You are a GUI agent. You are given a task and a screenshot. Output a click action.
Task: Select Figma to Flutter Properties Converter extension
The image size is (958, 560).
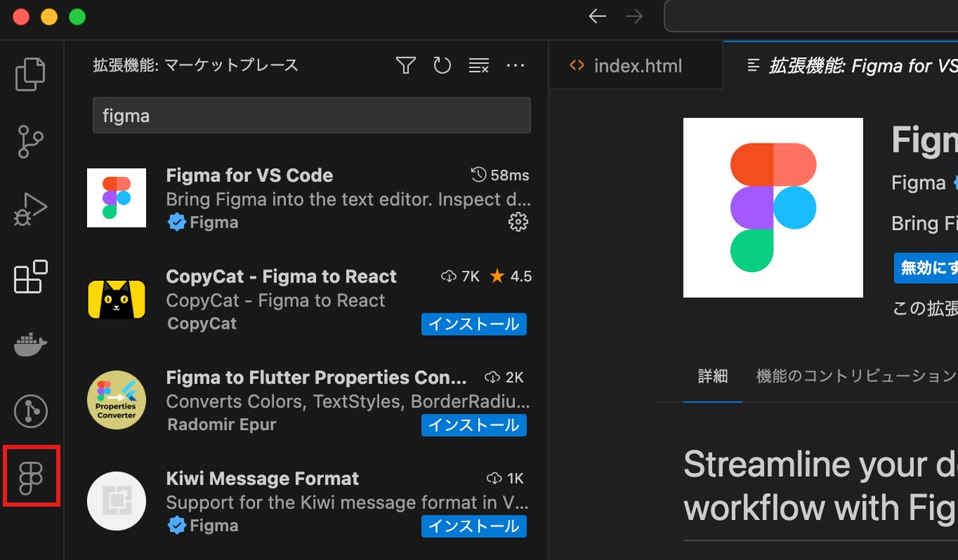pos(308,400)
